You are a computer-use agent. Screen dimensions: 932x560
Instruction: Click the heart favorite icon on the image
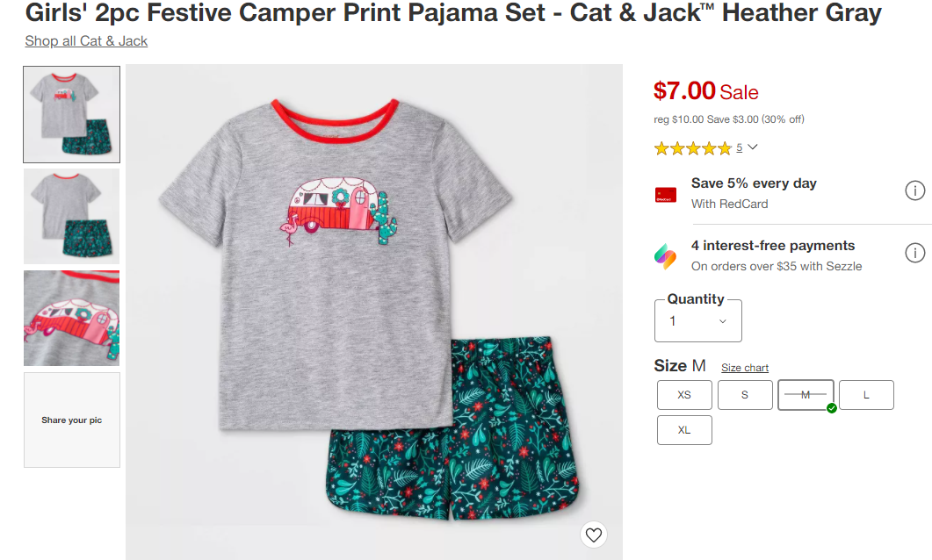[x=594, y=534]
